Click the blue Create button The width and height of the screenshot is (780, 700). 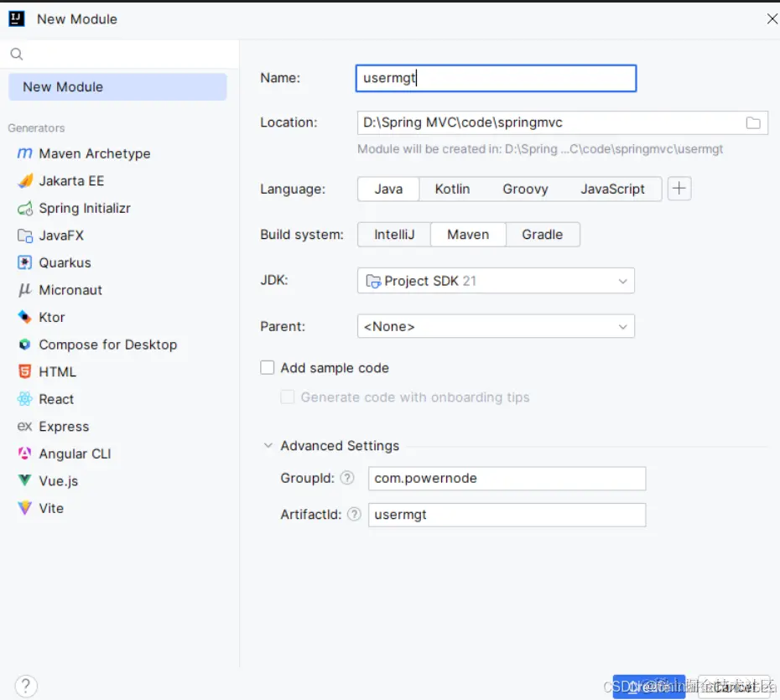[648, 686]
